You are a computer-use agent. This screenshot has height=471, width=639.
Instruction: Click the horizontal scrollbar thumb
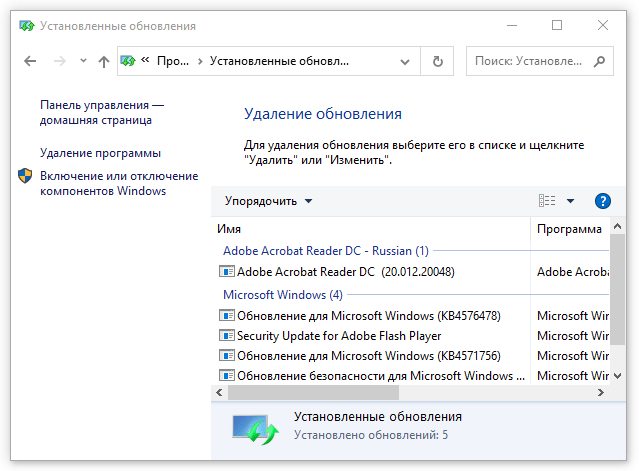(313, 392)
